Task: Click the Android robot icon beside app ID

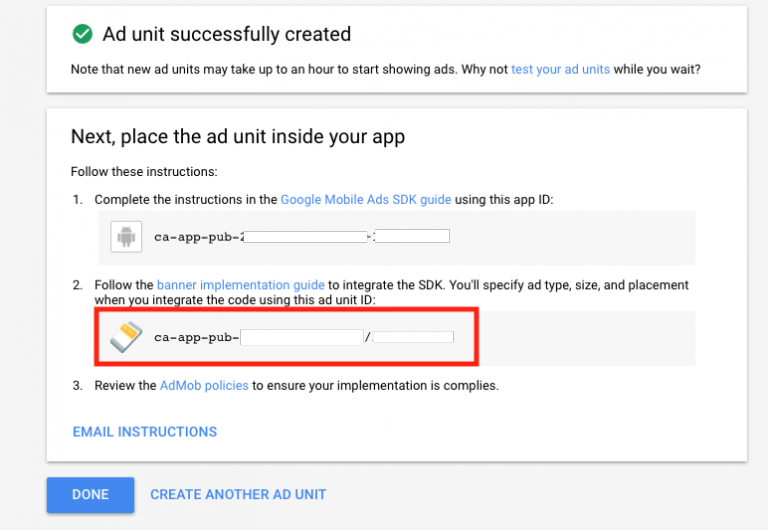Action: (x=126, y=237)
